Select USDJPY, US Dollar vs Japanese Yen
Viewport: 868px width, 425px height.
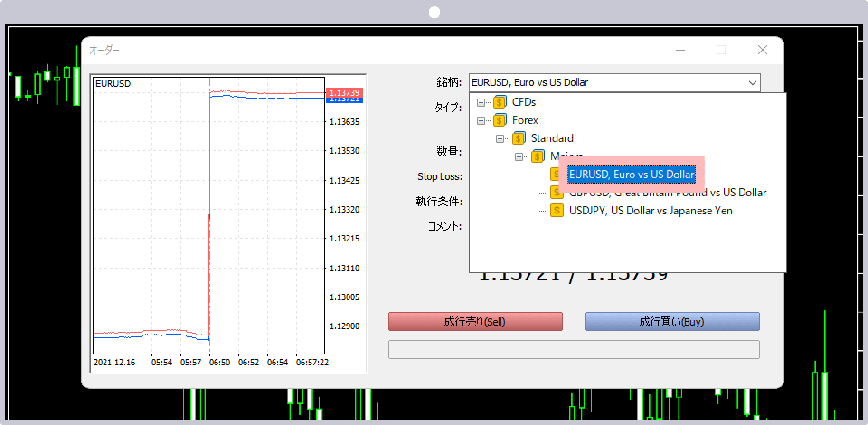pyautogui.click(x=651, y=211)
